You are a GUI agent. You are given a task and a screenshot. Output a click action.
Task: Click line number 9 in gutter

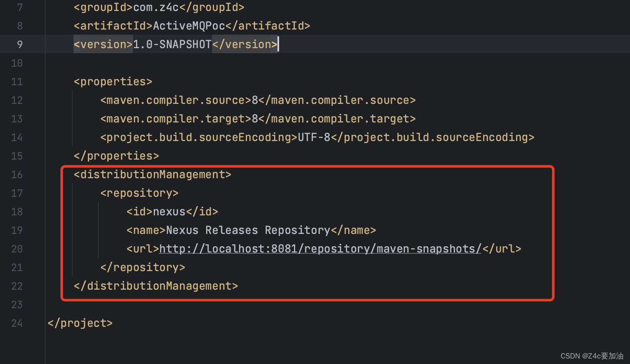[x=20, y=44]
